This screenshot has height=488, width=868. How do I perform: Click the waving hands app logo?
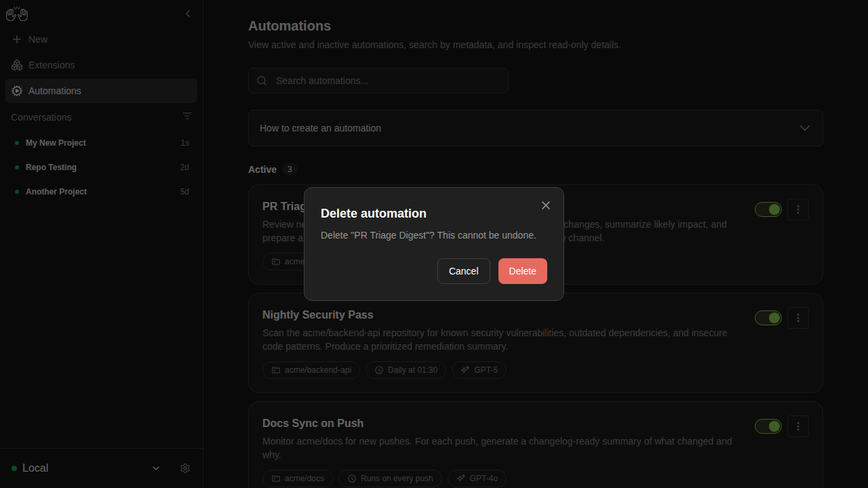(17, 14)
